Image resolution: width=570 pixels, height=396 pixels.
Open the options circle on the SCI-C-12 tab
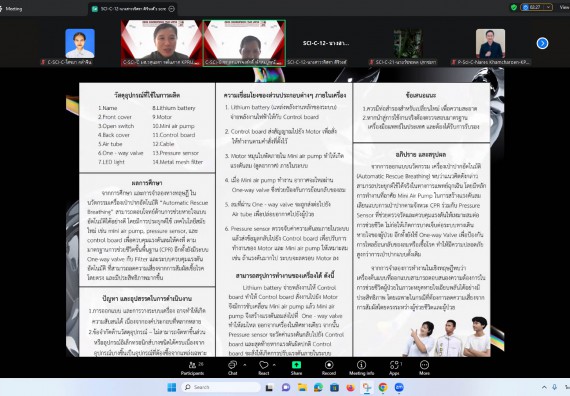point(172,9)
